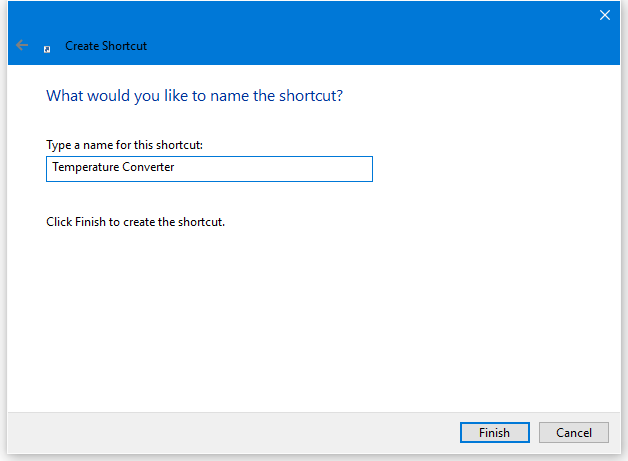This screenshot has width=628, height=461.
Task: Click the Click Finish to create the shortcut text
Action: [x=135, y=222]
